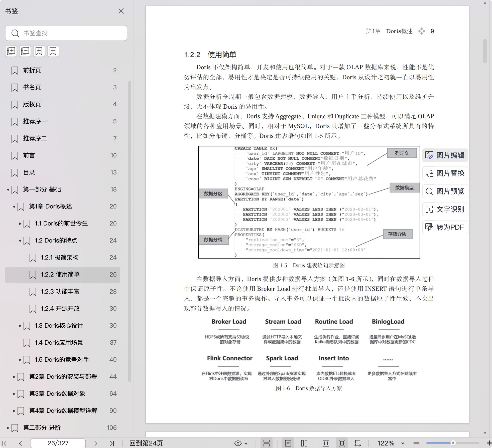Click the 图片预览 button

pos(445,191)
